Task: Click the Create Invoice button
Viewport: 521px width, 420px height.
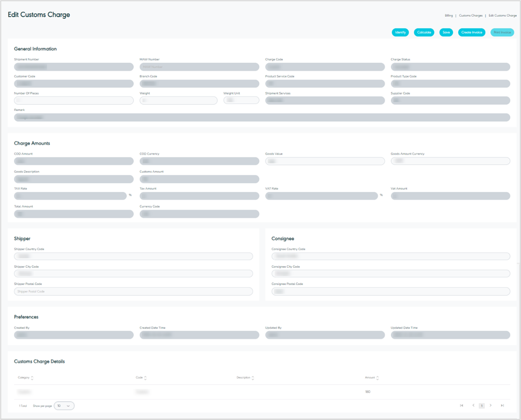Action: coord(472,32)
